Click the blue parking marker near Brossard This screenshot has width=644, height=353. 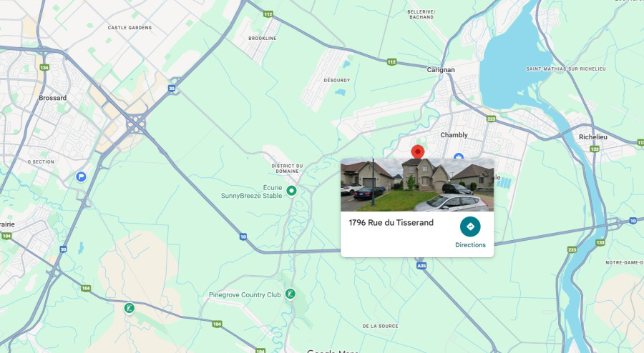81,176
